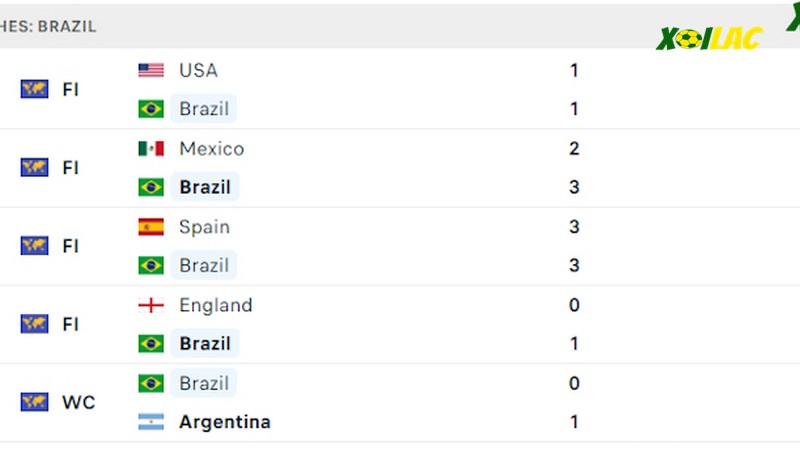
Task: Click highlighted Brazil in Mexico match
Action: [205, 187]
